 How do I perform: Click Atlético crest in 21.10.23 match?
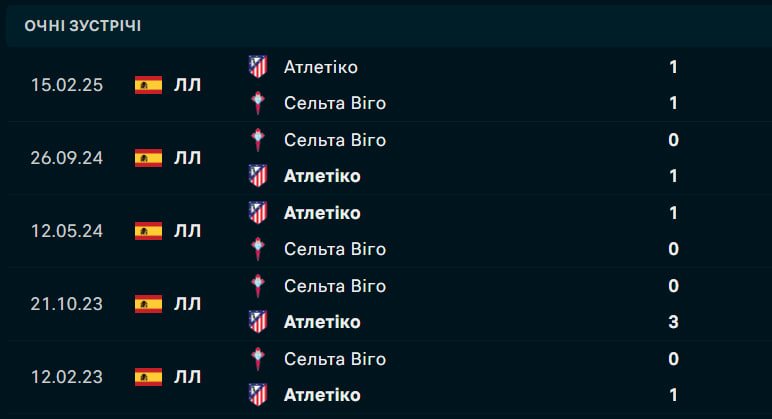click(x=258, y=322)
